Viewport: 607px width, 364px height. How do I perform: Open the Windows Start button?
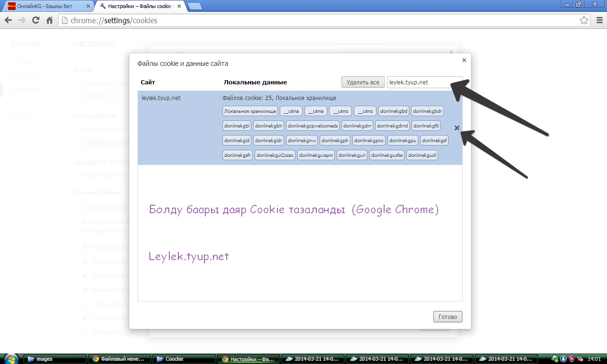tap(10, 359)
